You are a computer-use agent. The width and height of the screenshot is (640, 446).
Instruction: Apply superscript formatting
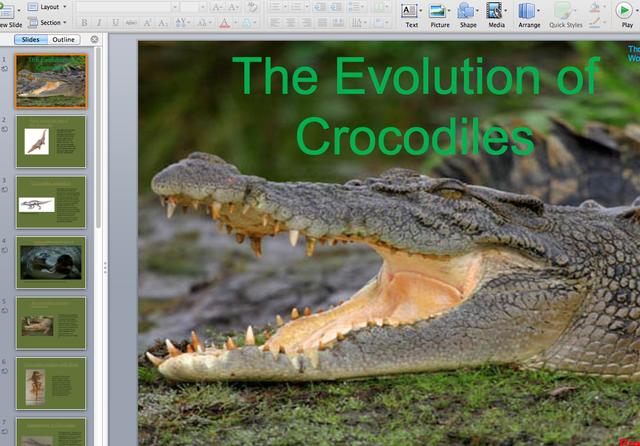tap(147, 22)
